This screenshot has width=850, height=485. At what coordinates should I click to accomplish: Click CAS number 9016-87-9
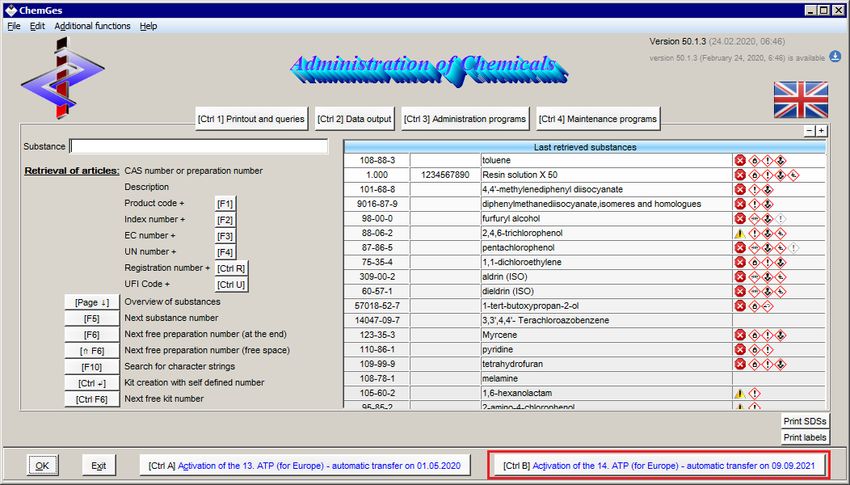(377, 204)
